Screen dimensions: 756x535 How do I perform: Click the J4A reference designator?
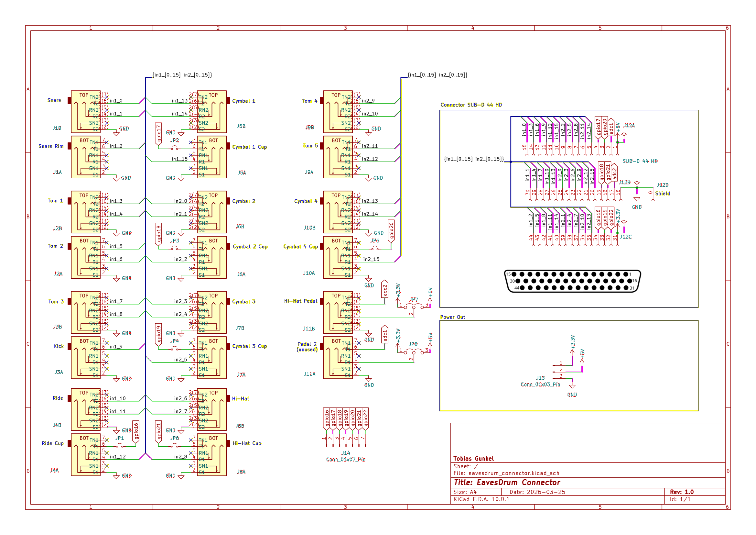[x=54, y=471]
